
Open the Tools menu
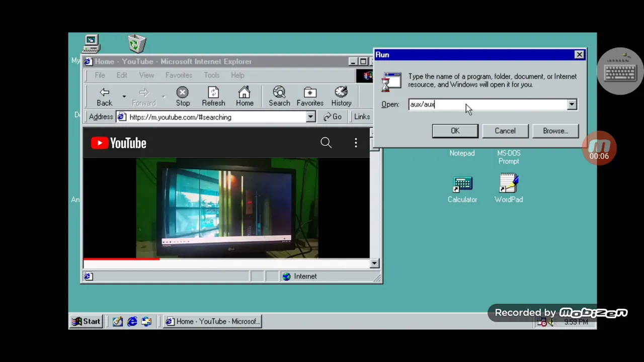pyautogui.click(x=211, y=75)
